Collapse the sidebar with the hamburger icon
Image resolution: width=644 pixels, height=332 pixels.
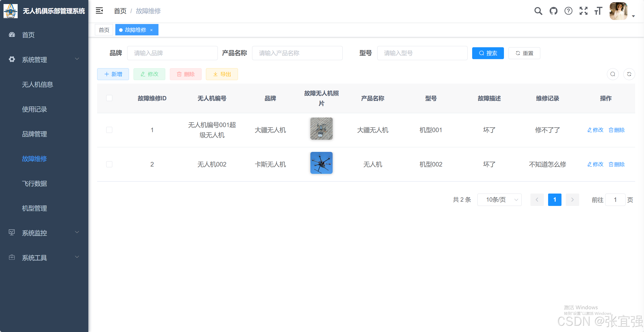tap(100, 11)
